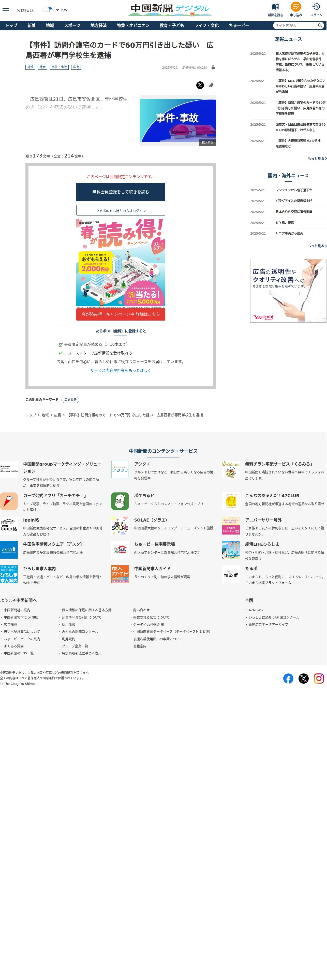Open 個人情報の保護に関する基本方針 footer link
This screenshot has width=327, height=980.
click(x=87, y=610)
